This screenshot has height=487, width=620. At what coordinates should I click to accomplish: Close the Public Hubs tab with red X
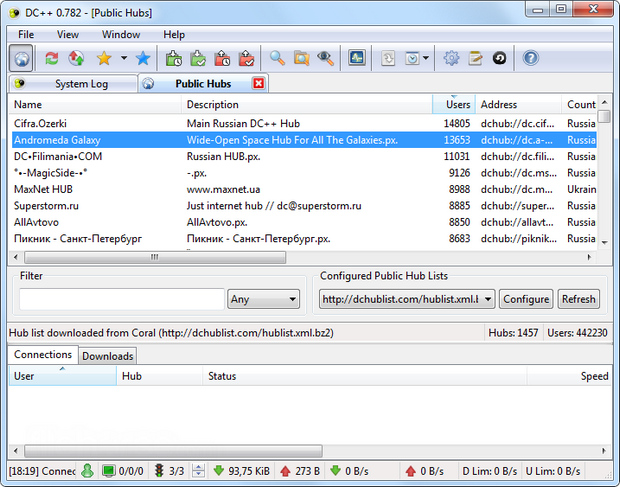coord(259,83)
